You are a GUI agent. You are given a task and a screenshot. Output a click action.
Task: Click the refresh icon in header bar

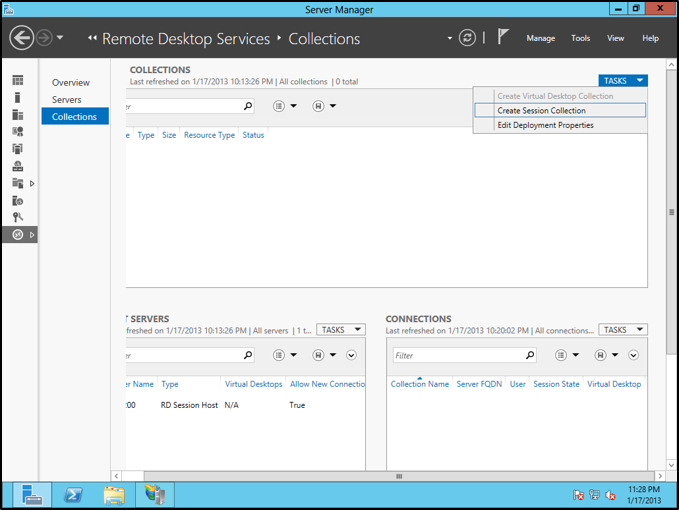(x=467, y=38)
